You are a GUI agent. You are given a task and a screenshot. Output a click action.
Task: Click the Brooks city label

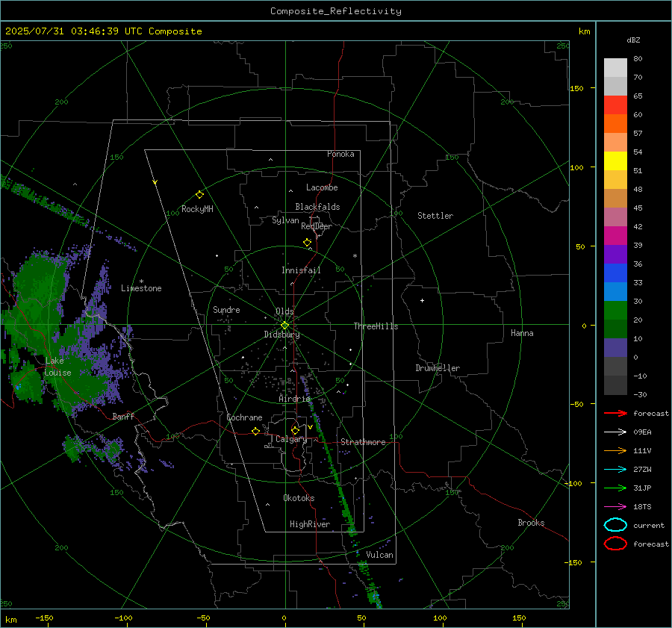pos(531,523)
